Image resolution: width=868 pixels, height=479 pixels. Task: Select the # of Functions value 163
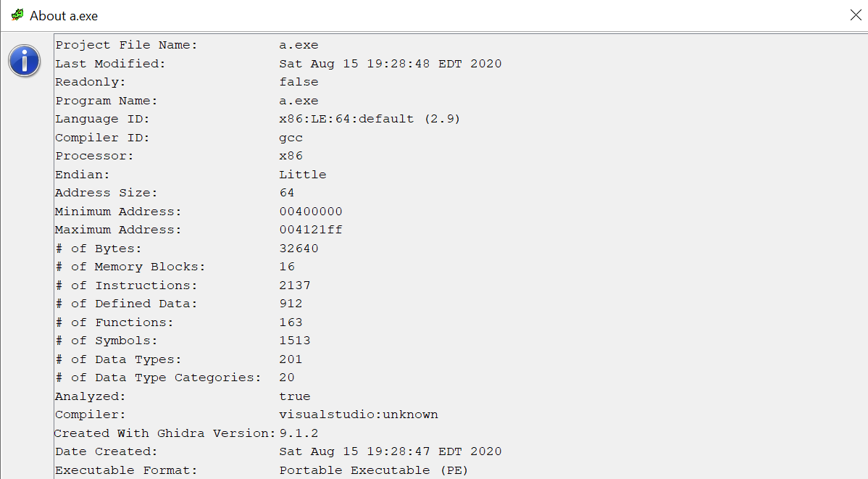(x=291, y=322)
